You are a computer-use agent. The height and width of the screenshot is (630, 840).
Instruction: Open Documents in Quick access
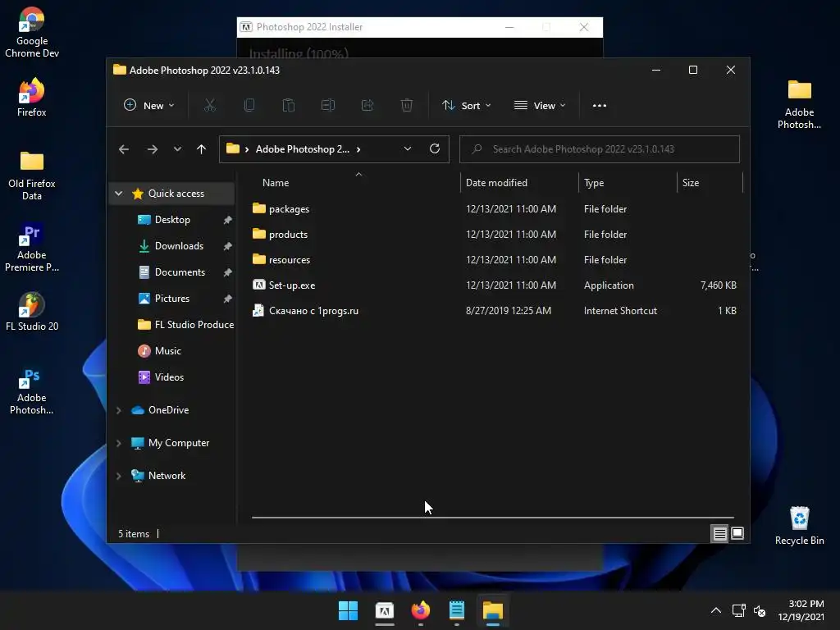[180, 272]
